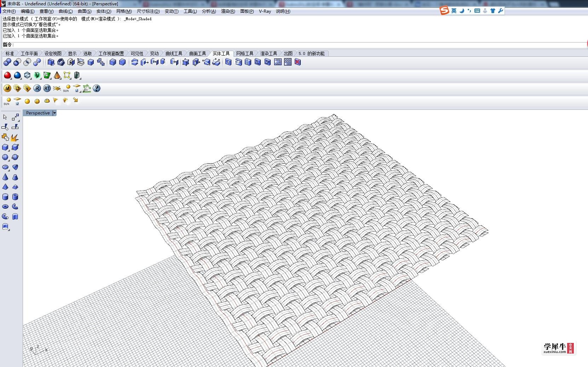This screenshot has width=588, height=367.
Task: Open the Perspective viewport dropdown arrow
Action: point(54,113)
